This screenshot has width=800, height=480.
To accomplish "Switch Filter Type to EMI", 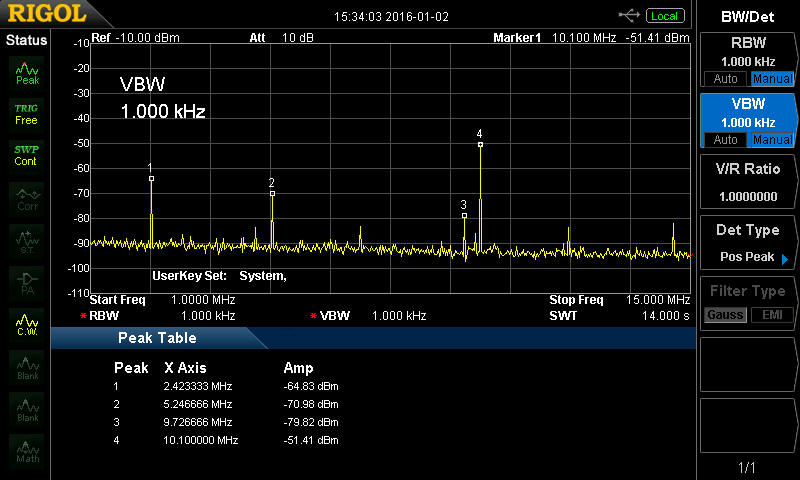I will [771, 316].
